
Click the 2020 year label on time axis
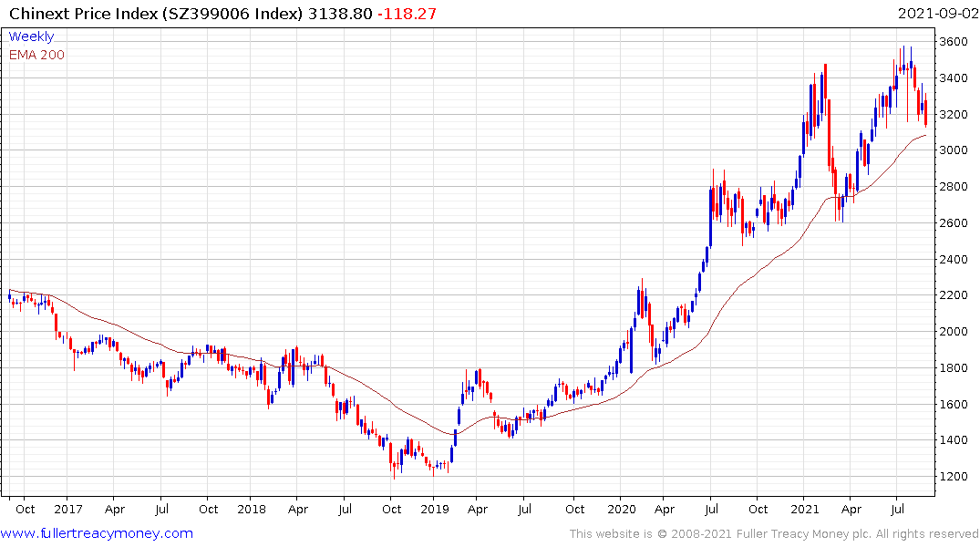click(x=621, y=509)
